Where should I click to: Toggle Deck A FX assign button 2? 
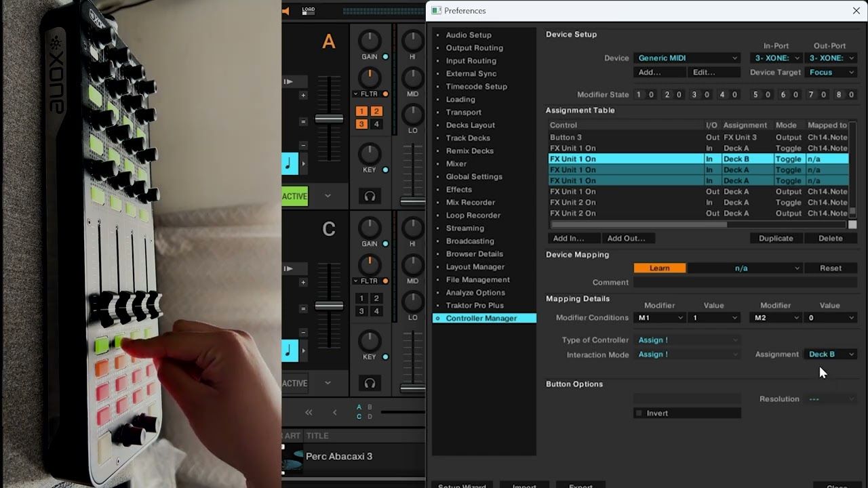(x=376, y=111)
